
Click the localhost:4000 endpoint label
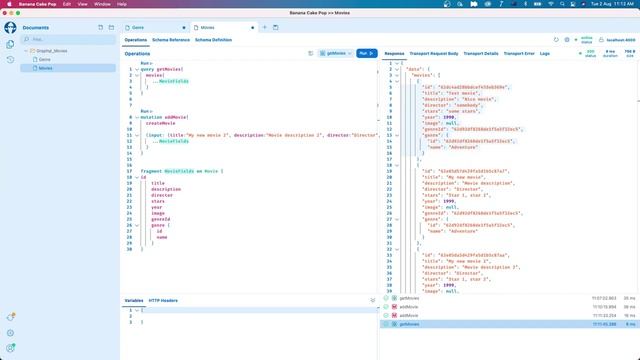[621, 40]
